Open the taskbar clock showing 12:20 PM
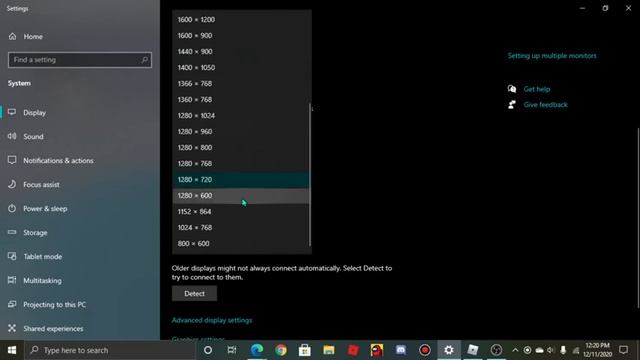This screenshot has height=360, width=640. 598,350
